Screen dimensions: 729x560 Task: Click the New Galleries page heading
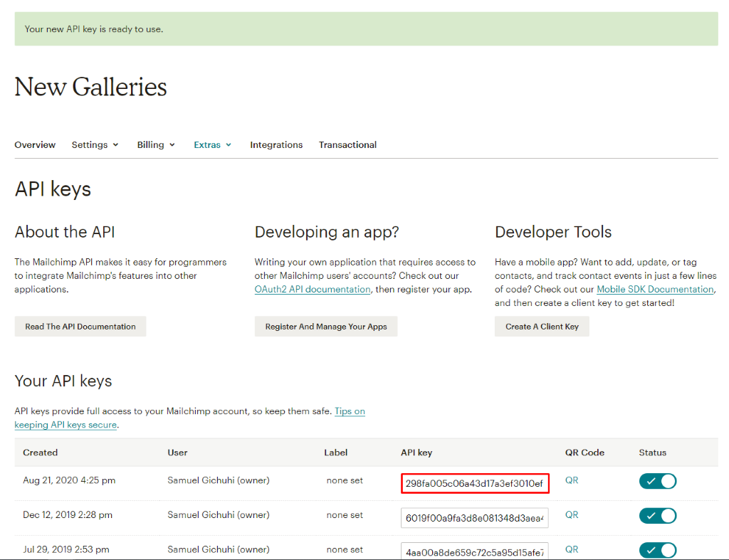point(90,87)
